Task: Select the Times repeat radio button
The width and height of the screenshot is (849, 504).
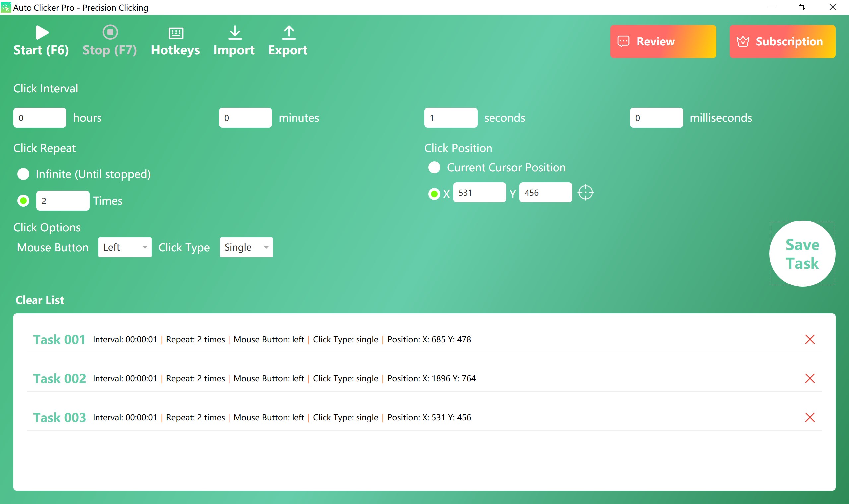Action: pos(23,201)
